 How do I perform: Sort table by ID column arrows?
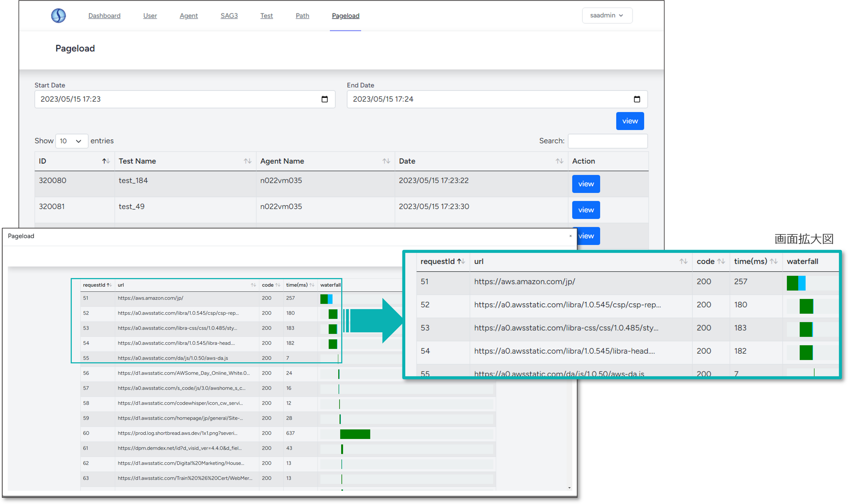pyautogui.click(x=106, y=161)
